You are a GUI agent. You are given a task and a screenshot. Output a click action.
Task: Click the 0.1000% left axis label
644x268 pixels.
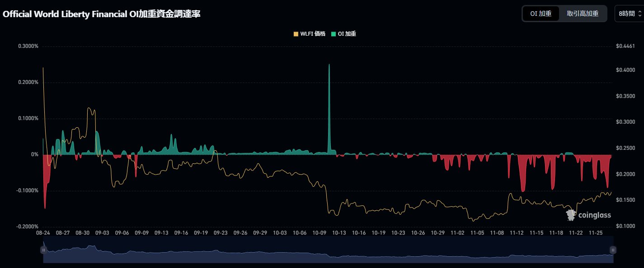point(28,118)
